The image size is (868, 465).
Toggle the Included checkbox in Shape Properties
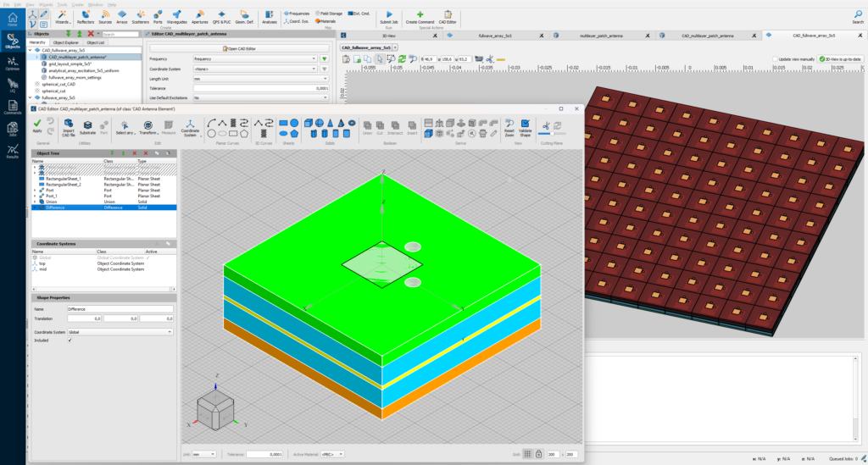tap(70, 340)
